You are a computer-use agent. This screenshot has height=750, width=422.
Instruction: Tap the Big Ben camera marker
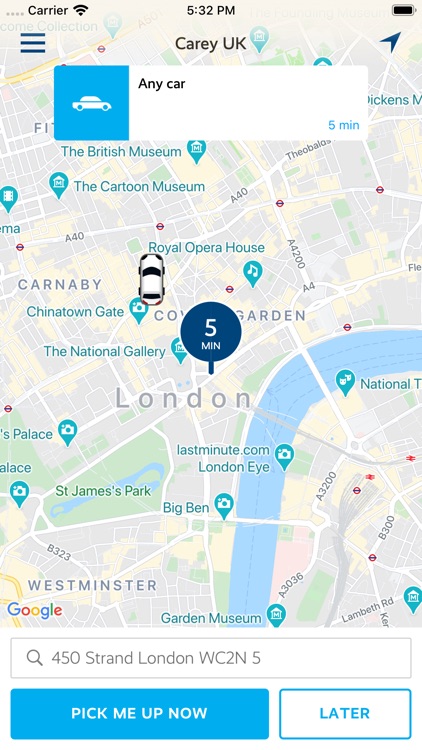[223, 506]
